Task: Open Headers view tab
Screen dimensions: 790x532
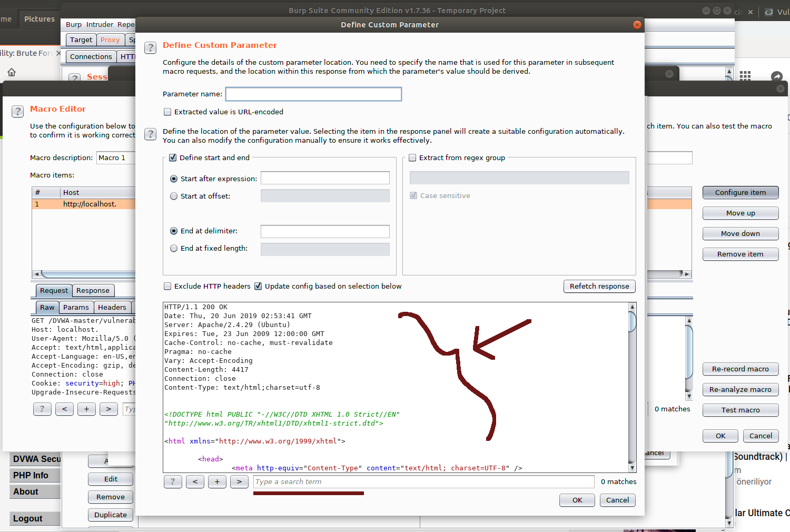Action: 112,307
